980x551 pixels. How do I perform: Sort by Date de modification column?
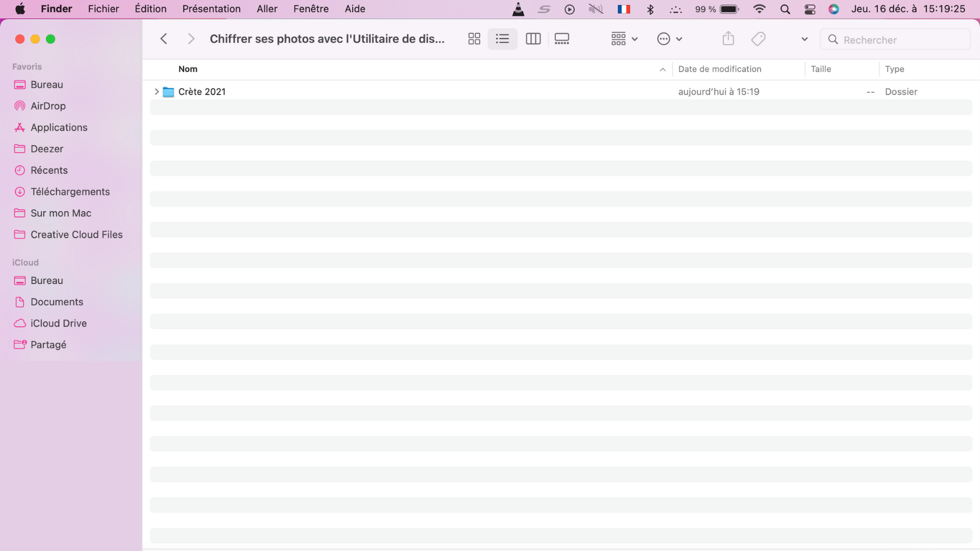719,69
